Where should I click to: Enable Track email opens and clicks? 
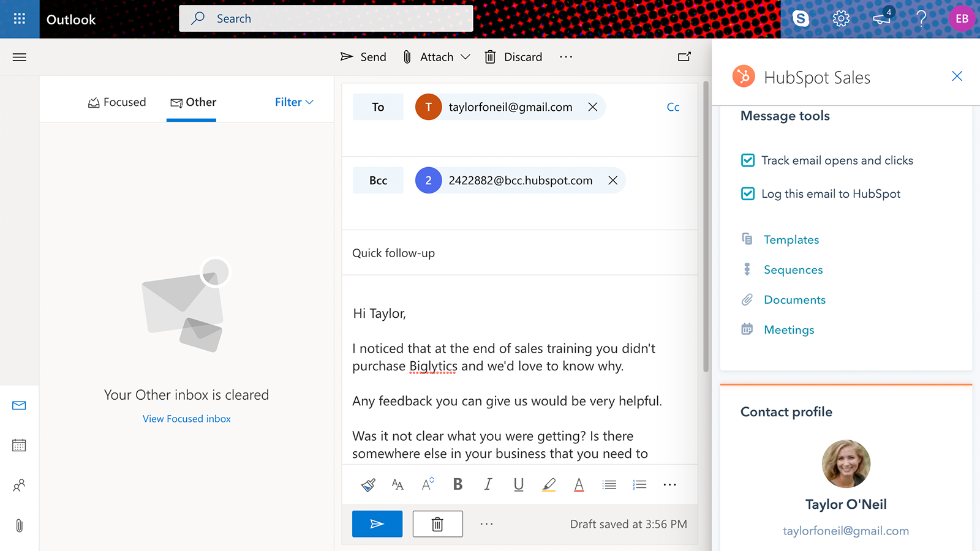tap(748, 160)
